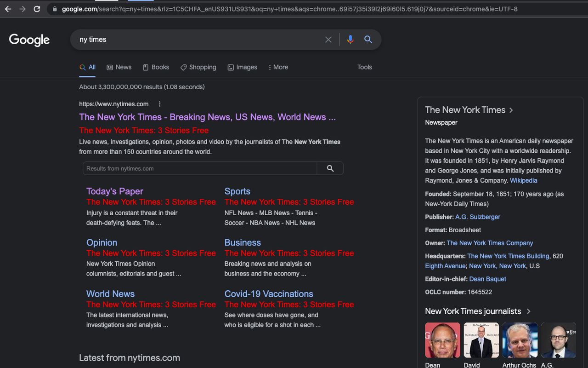Open the David journalist photo thumbnail
This screenshot has width=588, height=368.
[481, 340]
